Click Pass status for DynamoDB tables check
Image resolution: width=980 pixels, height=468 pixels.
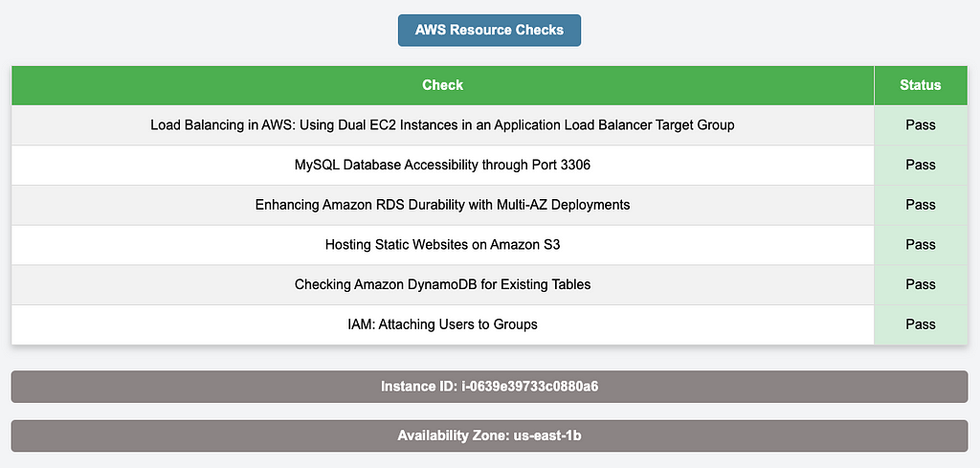[x=921, y=285]
